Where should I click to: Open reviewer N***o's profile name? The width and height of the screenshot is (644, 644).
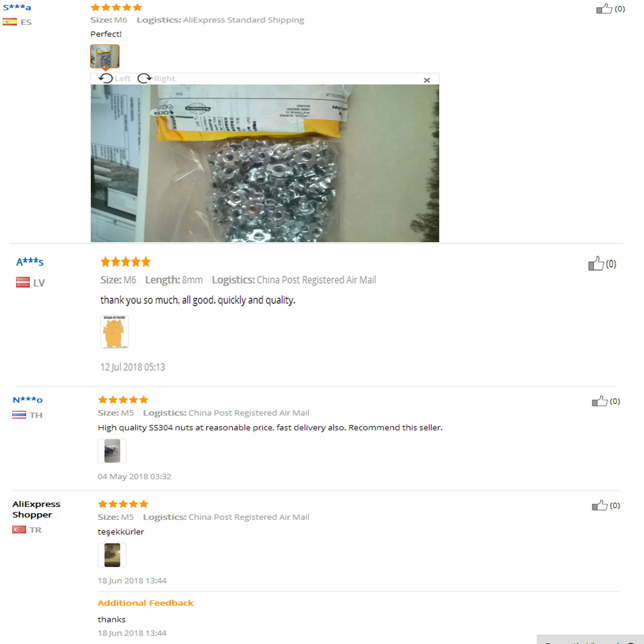click(28, 400)
